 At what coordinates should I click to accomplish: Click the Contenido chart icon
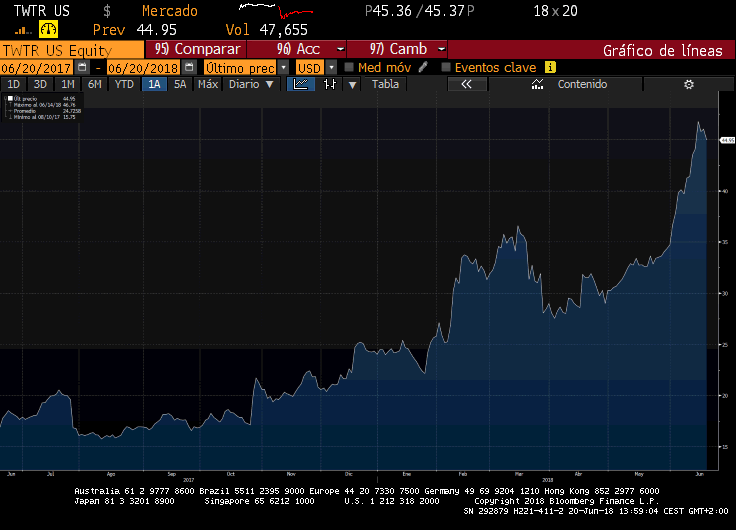pos(537,84)
